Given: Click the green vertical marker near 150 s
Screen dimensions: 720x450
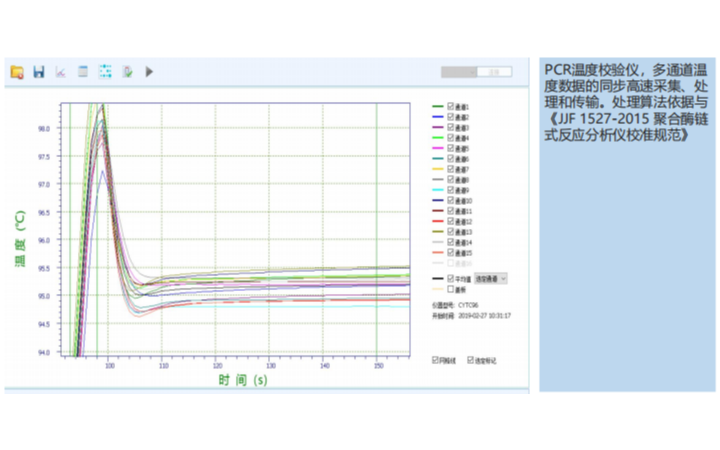Looking at the screenshot, I should pyautogui.click(x=377, y=230).
